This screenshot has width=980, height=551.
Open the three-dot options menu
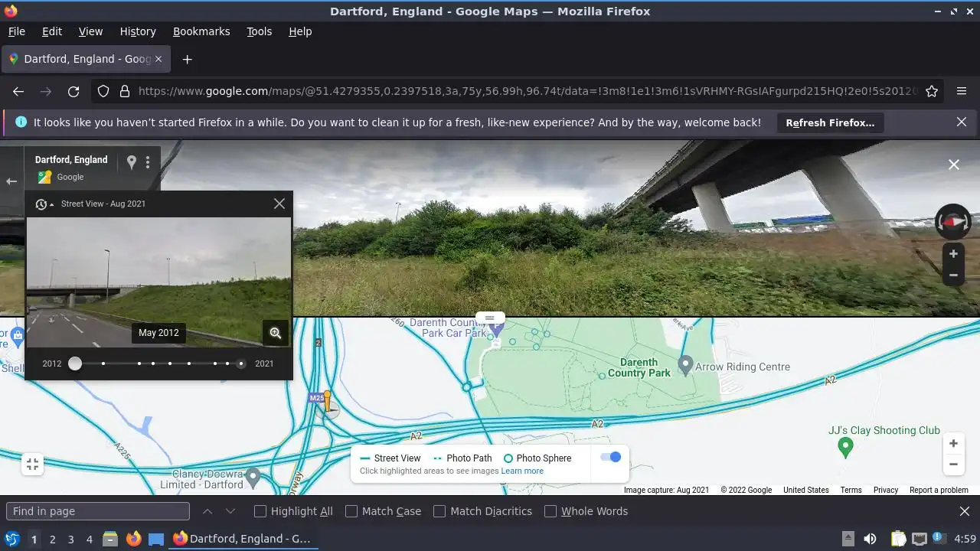(x=148, y=162)
